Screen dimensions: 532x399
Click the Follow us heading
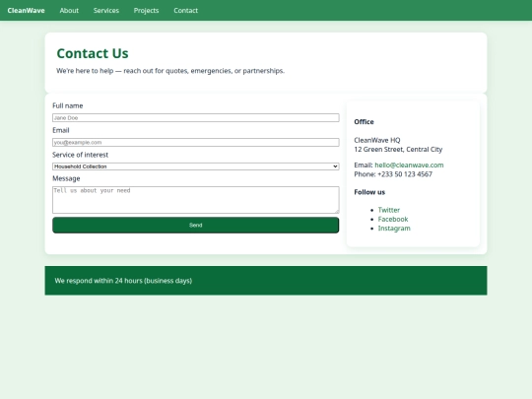(369, 192)
